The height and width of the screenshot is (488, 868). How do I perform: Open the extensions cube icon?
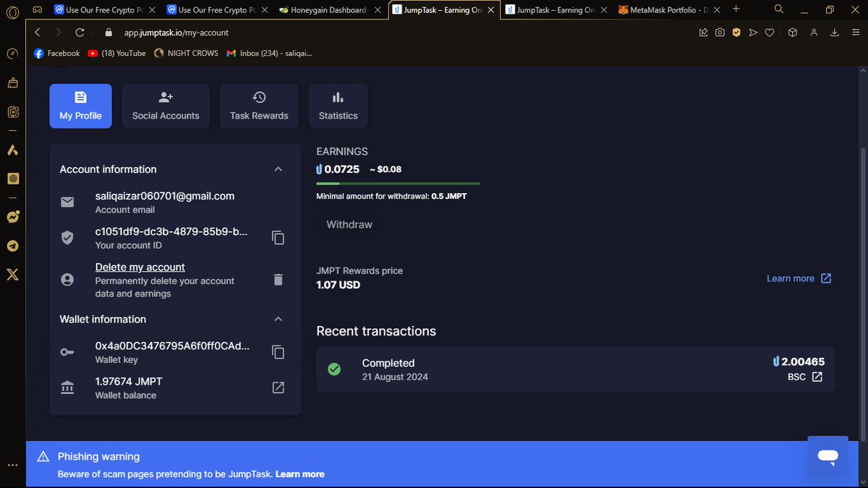[x=792, y=33]
